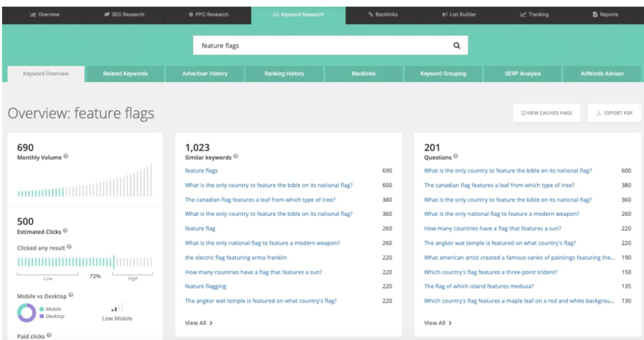Image resolution: width=644 pixels, height=340 pixels.
Task: Open the 'feature flags' similar keyword link
Action: 201,171
